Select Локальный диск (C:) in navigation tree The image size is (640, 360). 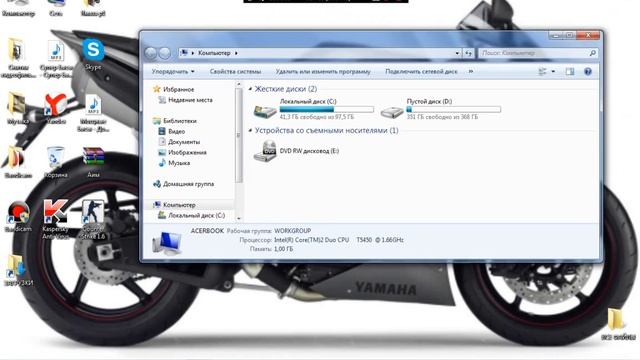click(196, 216)
